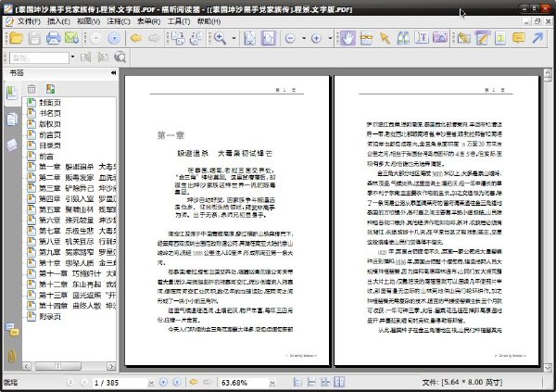Expand the find box dropdown arrow

coord(72,57)
